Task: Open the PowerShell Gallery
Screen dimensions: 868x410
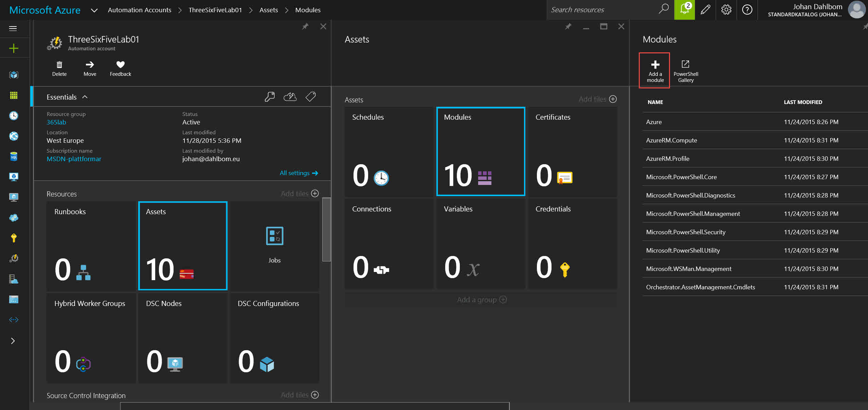Action: click(x=685, y=71)
